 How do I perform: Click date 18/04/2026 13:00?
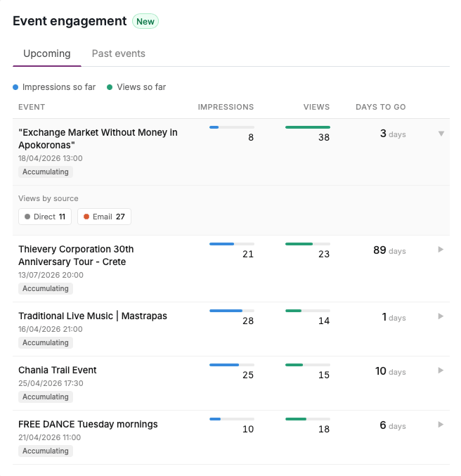pyautogui.click(x=51, y=158)
